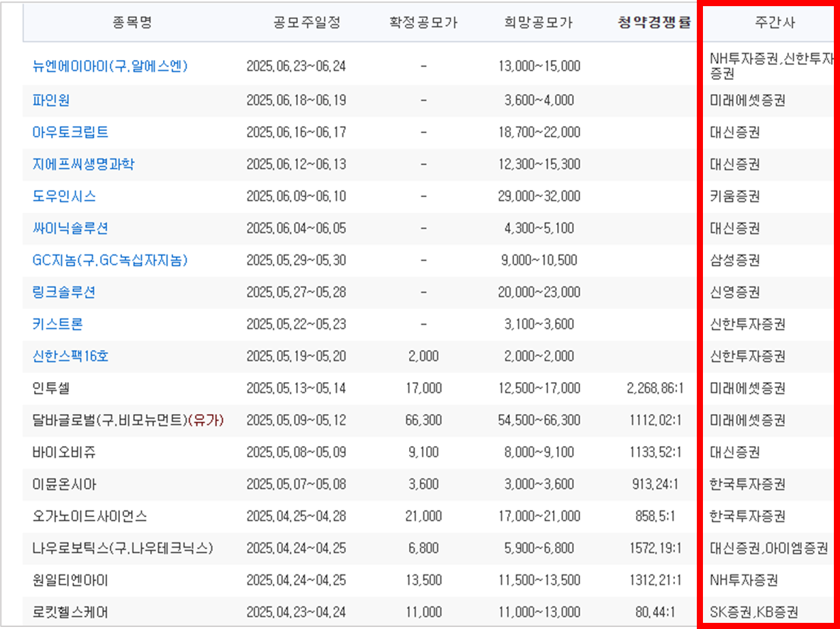This screenshot has width=840, height=629.
Task: Select the 인투셀 row name
Action: 51,388
